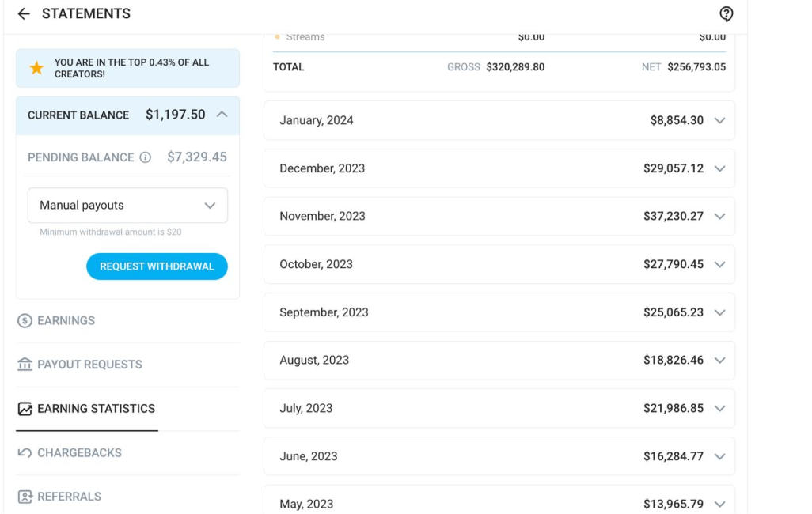
Task: Expand the August, 2023 statement row
Action: coord(499,361)
